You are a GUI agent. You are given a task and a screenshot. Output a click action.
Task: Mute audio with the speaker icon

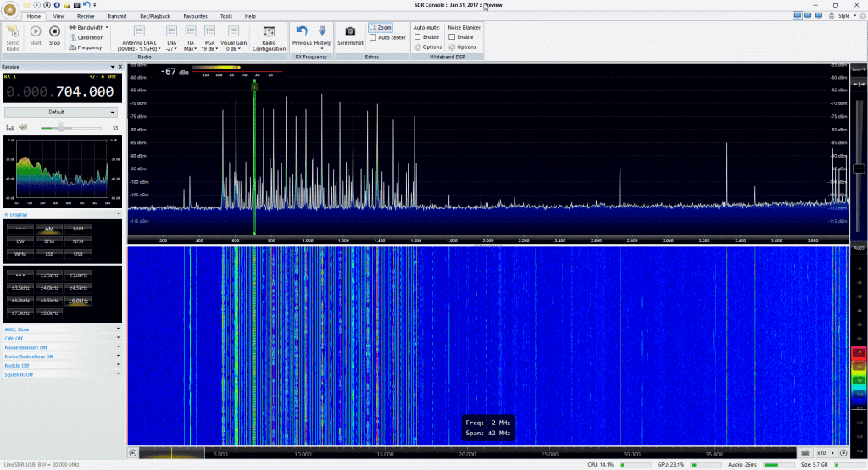click(23, 128)
